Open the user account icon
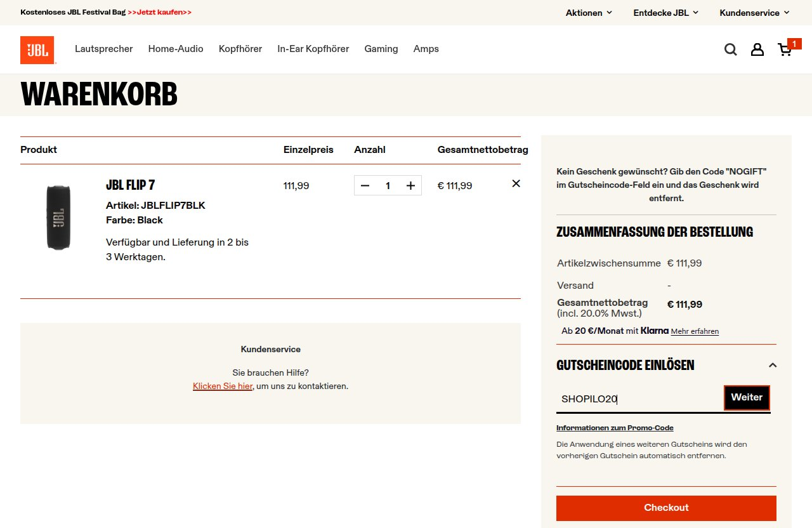Screen dimensions: 812x528 tap(757, 49)
